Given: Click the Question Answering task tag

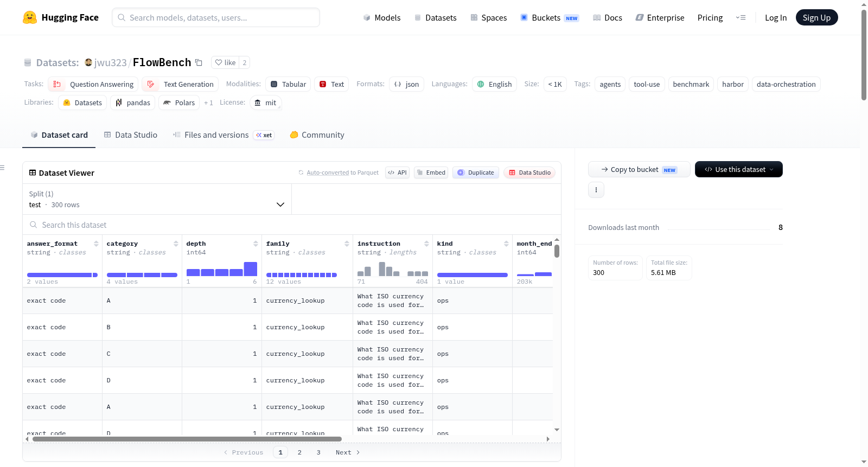Looking at the screenshot, I should click(93, 84).
